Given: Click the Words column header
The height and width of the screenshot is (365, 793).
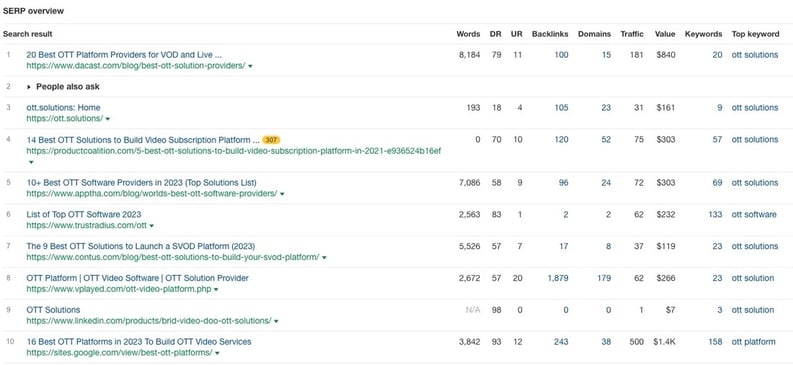Looking at the screenshot, I should click(x=468, y=34).
